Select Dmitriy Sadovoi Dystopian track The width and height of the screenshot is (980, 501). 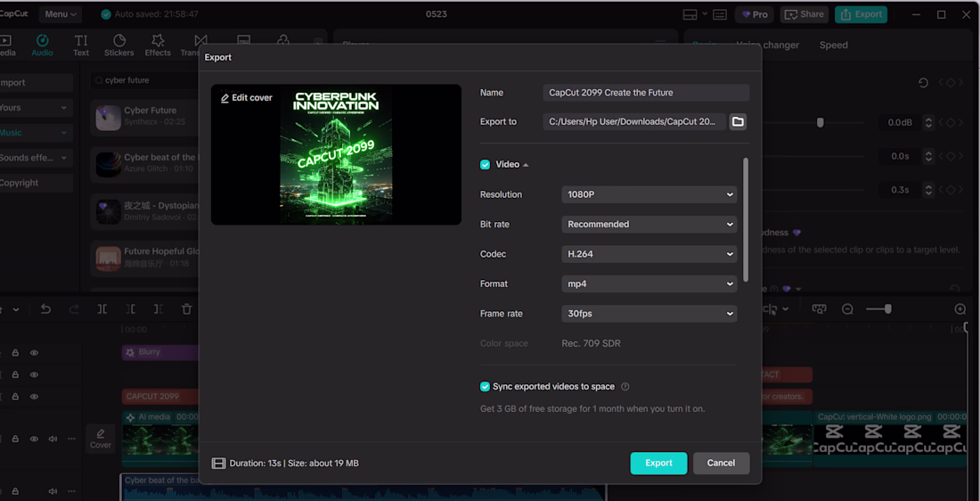pyautogui.click(x=145, y=211)
